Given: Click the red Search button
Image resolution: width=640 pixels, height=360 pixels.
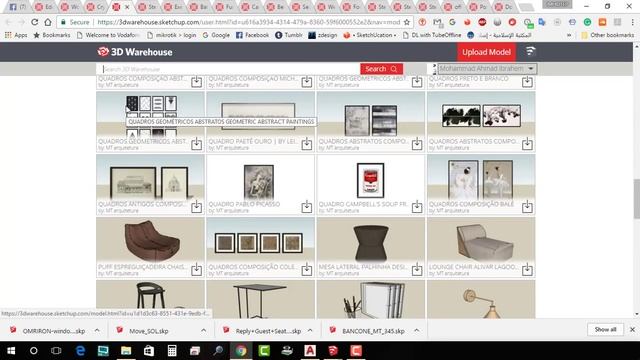Looking at the screenshot, I should (381, 69).
